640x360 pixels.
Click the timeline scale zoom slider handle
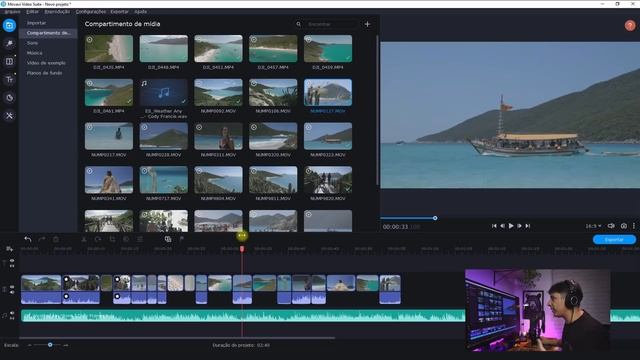(x=50, y=345)
